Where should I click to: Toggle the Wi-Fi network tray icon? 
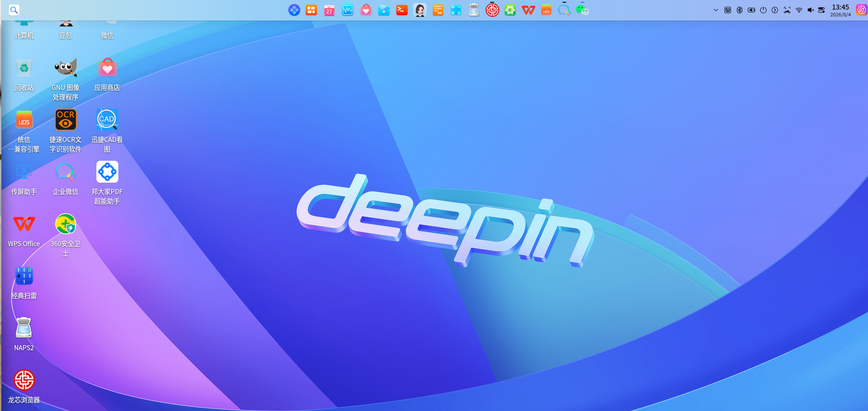point(799,10)
